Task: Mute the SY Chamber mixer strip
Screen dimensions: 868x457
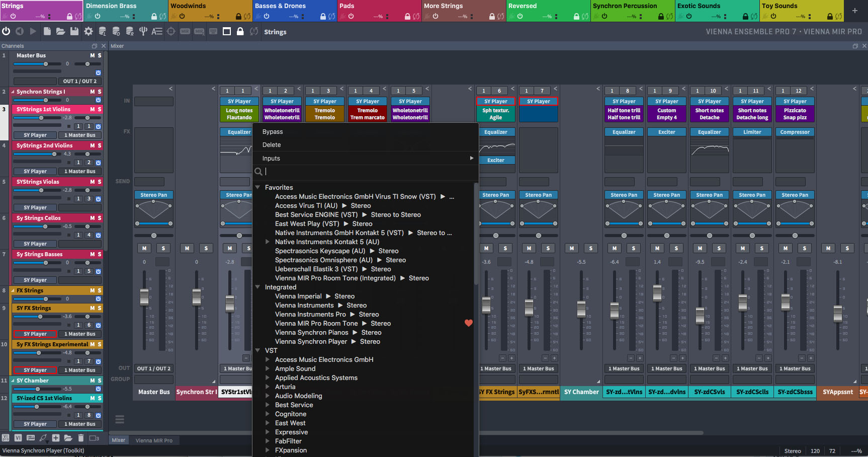Action: [572, 248]
